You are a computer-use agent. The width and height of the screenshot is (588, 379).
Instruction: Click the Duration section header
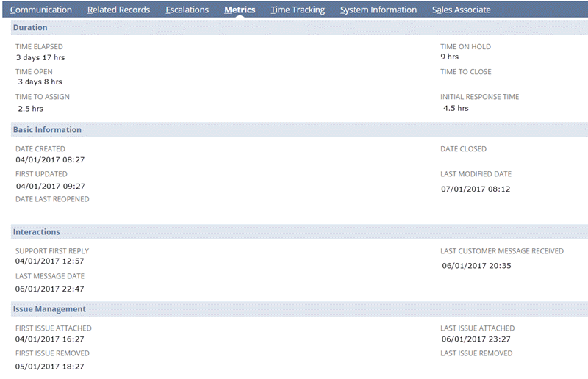[x=299, y=27]
